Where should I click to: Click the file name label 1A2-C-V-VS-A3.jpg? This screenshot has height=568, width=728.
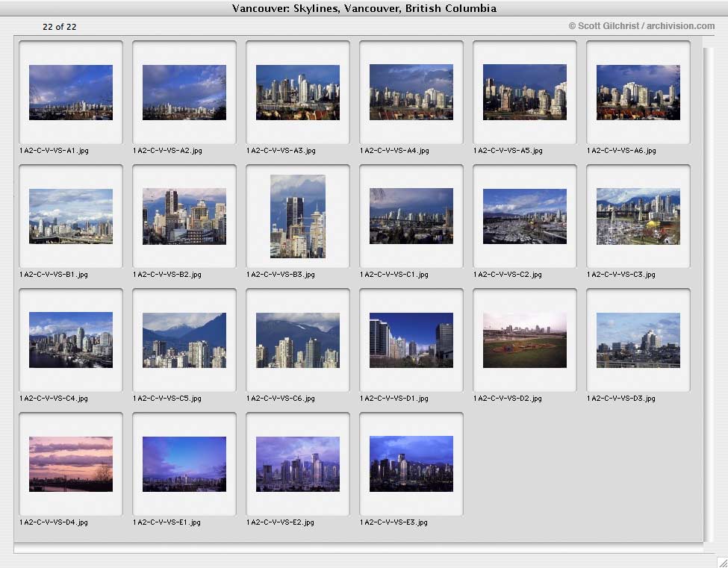(x=281, y=151)
